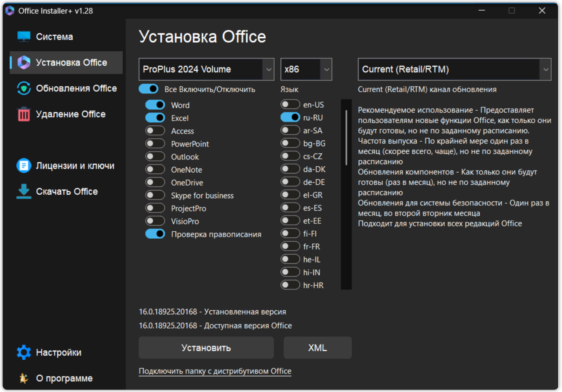Open the ProPlus 2024 Volume edition dropdown

pyautogui.click(x=206, y=69)
